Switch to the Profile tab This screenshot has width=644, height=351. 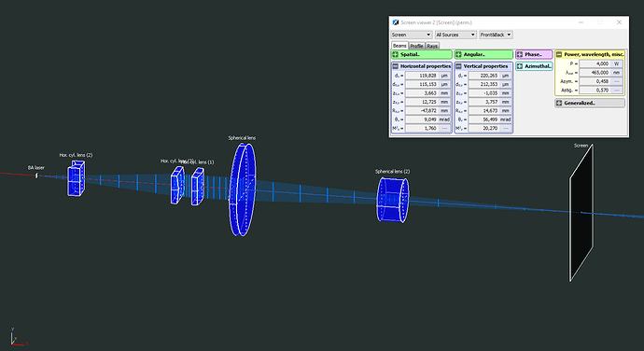416,46
